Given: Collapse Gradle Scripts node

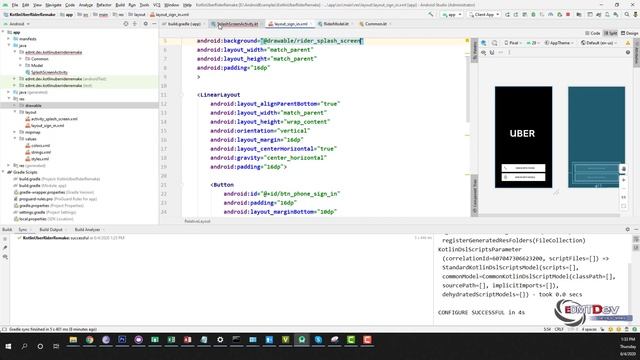Looking at the screenshot, I should (x=3, y=172).
